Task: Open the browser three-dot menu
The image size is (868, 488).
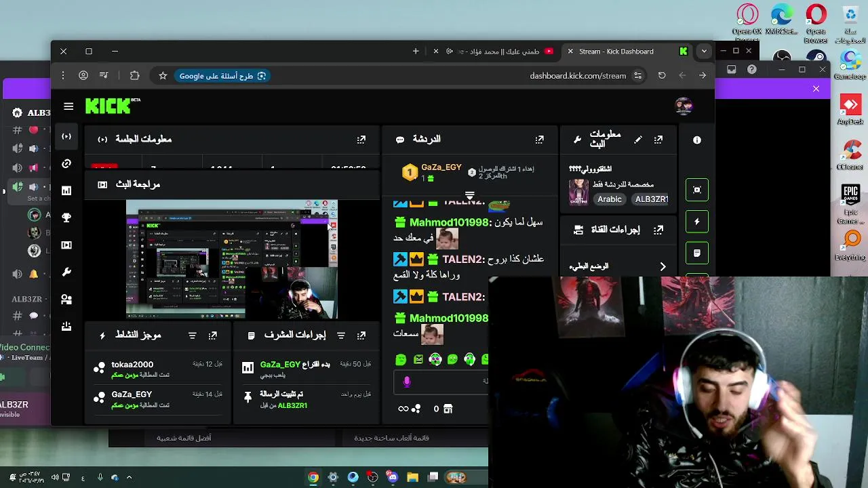Action: point(62,76)
